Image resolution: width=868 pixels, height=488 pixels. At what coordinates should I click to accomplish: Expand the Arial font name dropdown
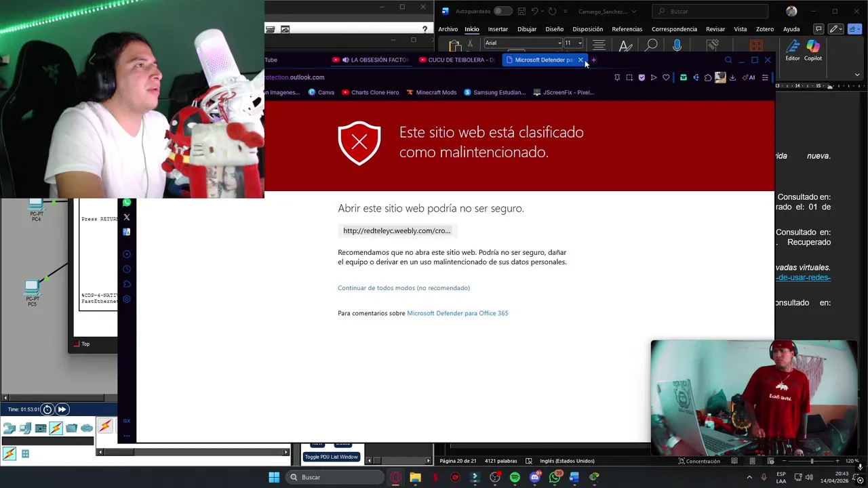pos(559,43)
